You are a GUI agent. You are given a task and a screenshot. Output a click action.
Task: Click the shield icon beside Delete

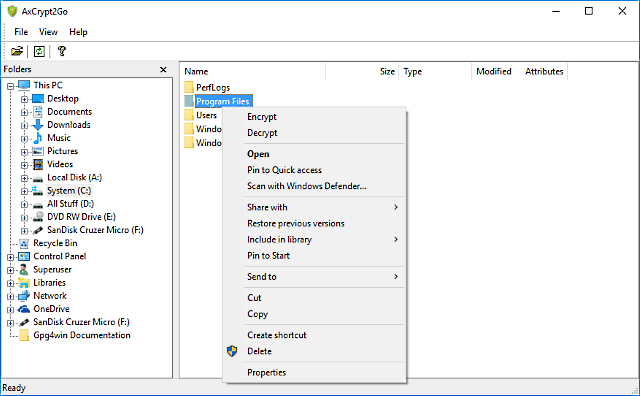coord(232,351)
